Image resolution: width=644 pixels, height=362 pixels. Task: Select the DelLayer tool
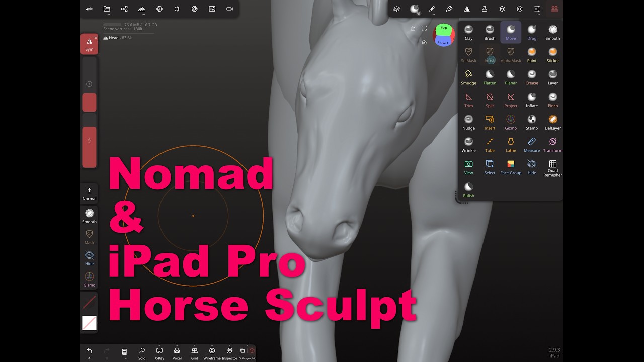[x=553, y=123]
